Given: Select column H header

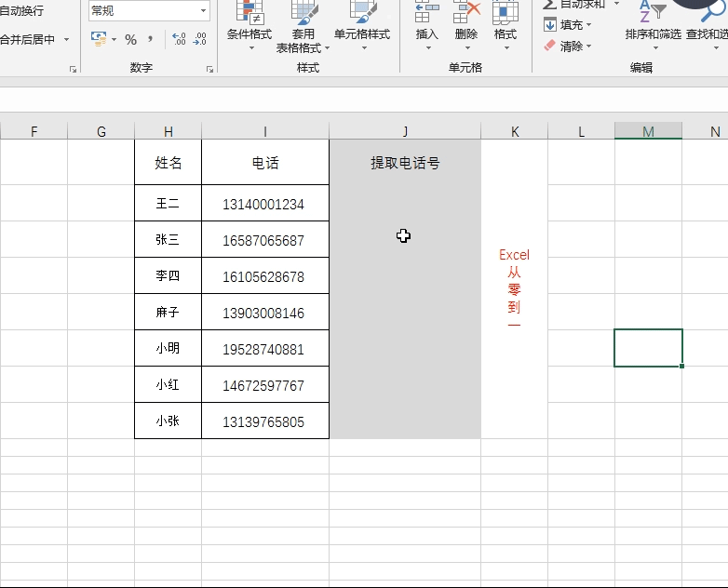Looking at the screenshot, I should (x=169, y=131).
